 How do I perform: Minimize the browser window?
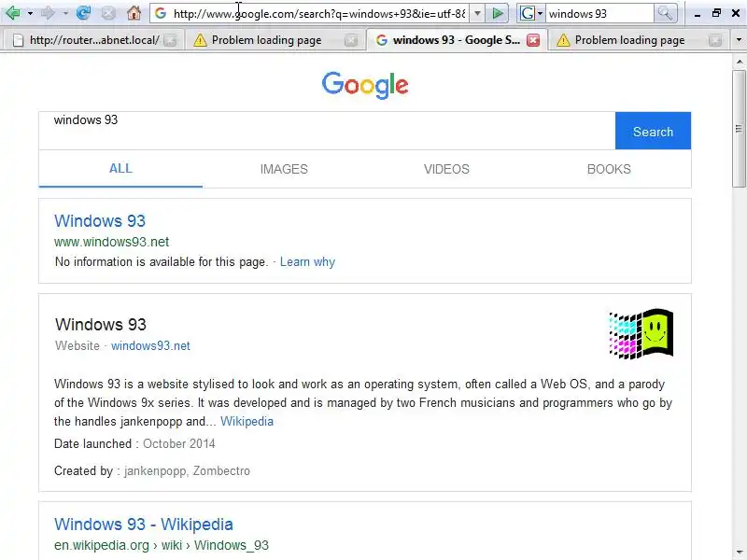click(x=698, y=14)
